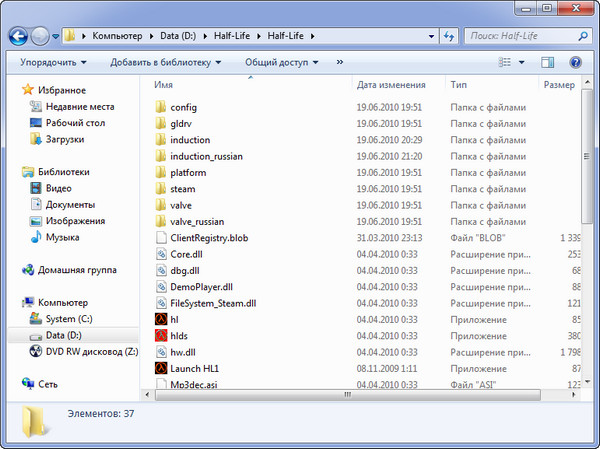Click the vertical scrollbar down arrow
Image resolution: width=600 pixels, height=449 pixels.
tap(587, 382)
